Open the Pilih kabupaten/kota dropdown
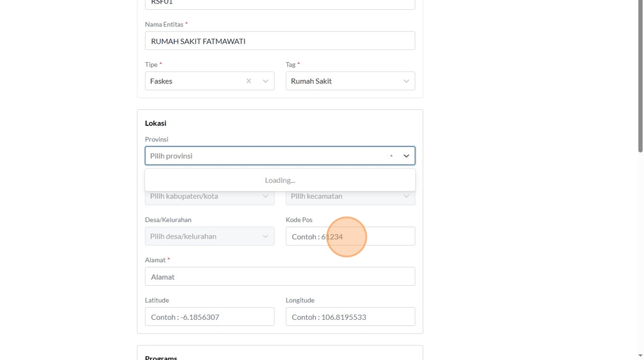 pyautogui.click(x=201, y=197)
